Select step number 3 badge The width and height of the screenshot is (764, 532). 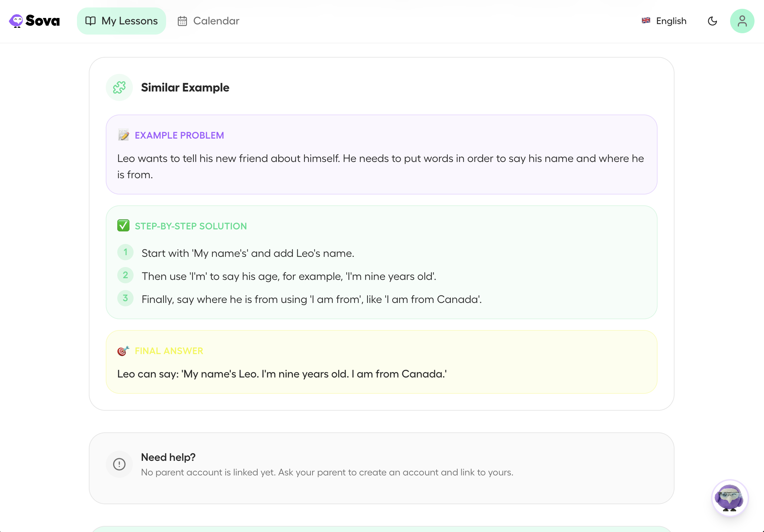[125, 298]
